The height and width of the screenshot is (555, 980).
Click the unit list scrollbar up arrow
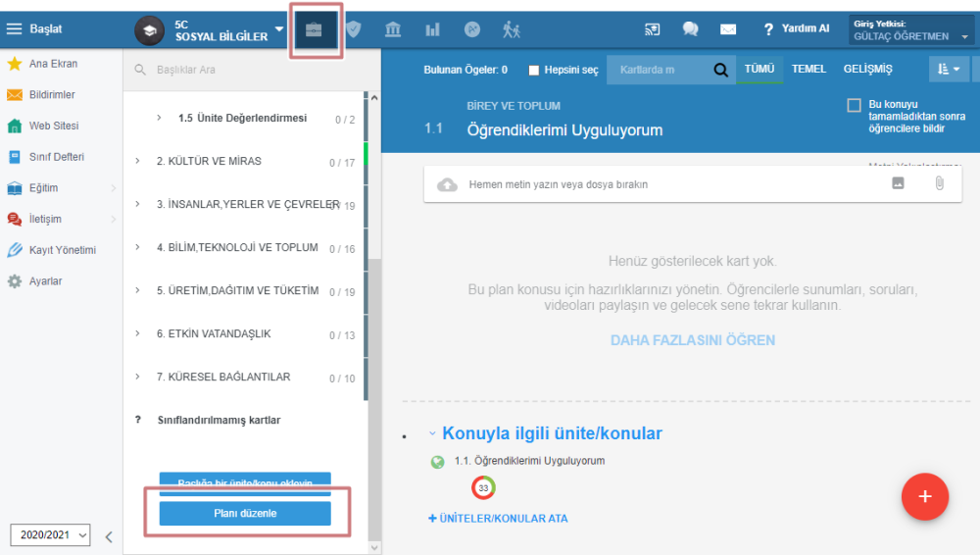tap(374, 98)
